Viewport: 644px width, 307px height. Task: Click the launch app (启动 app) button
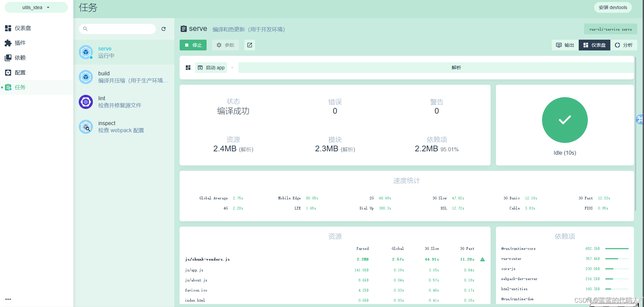[211, 68]
